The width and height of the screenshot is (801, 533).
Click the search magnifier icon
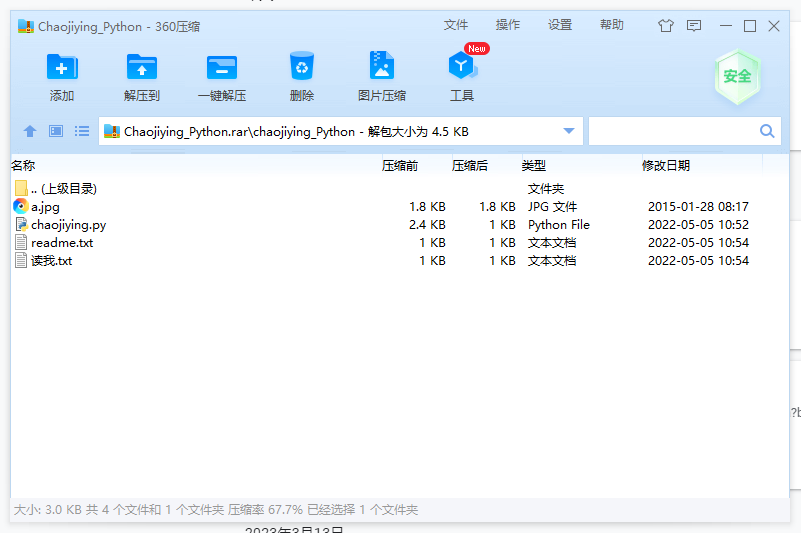click(767, 131)
